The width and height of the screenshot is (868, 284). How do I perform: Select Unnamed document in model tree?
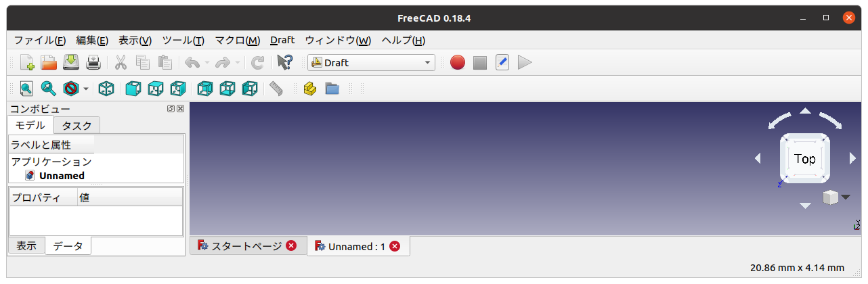[62, 176]
